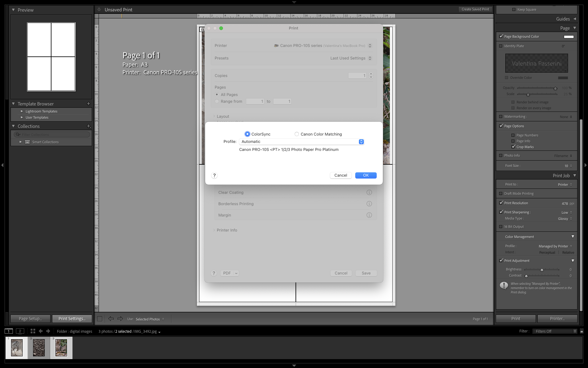Click plus icon next to Template Browser
The image size is (588, 368).
coord(89,104)
